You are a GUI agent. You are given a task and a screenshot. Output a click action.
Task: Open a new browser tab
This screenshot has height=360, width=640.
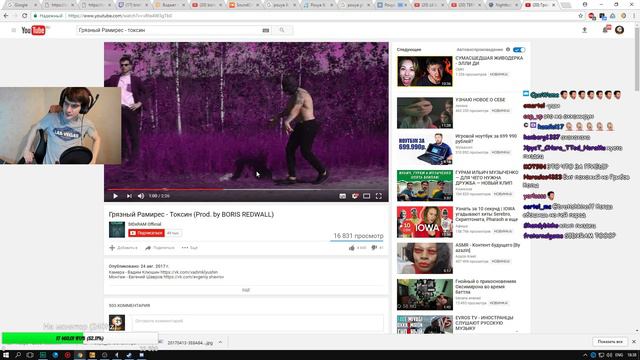(565, 5)
